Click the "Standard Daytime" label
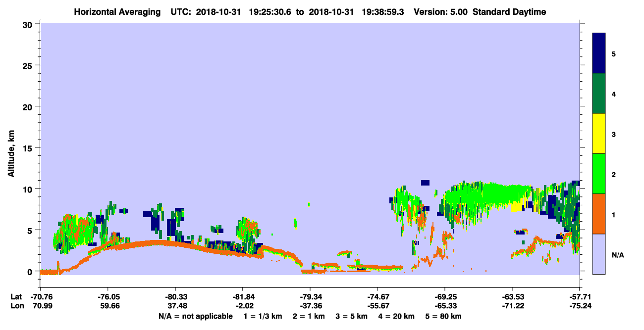Screen dimensions: 644x330 pos(509,12)
